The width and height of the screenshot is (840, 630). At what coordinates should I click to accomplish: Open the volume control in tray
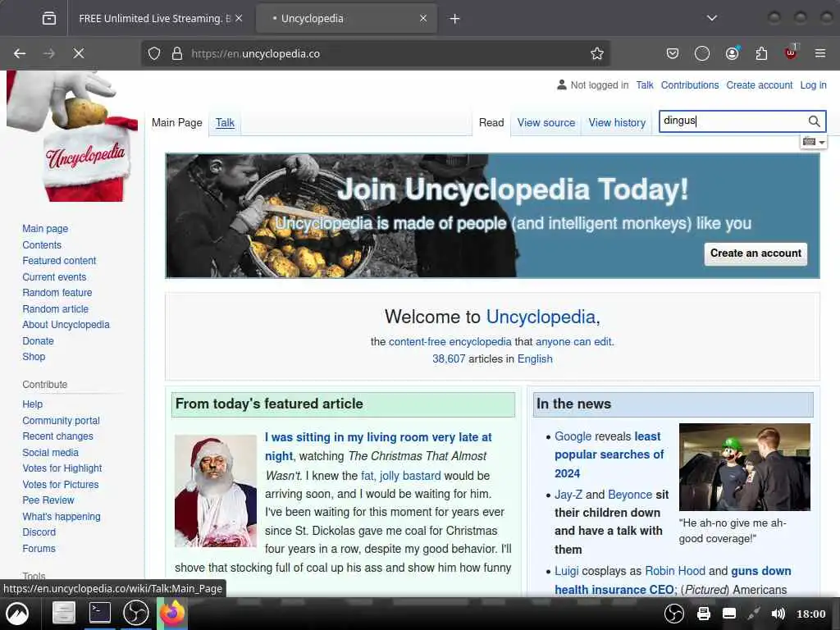coord(778,614)
